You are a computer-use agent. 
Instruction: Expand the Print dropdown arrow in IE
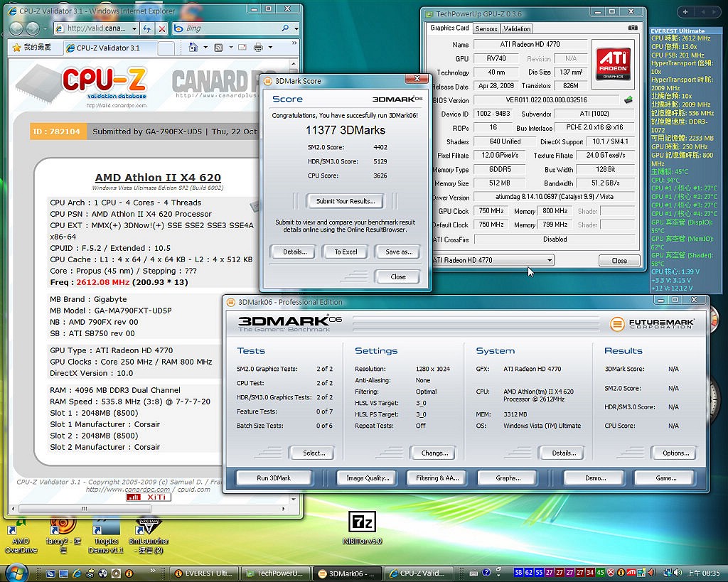click(270, 48)
